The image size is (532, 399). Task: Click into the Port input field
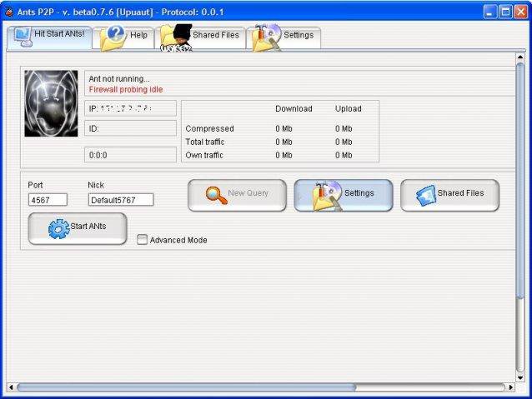pyautogui.click(x=48, y=200)
